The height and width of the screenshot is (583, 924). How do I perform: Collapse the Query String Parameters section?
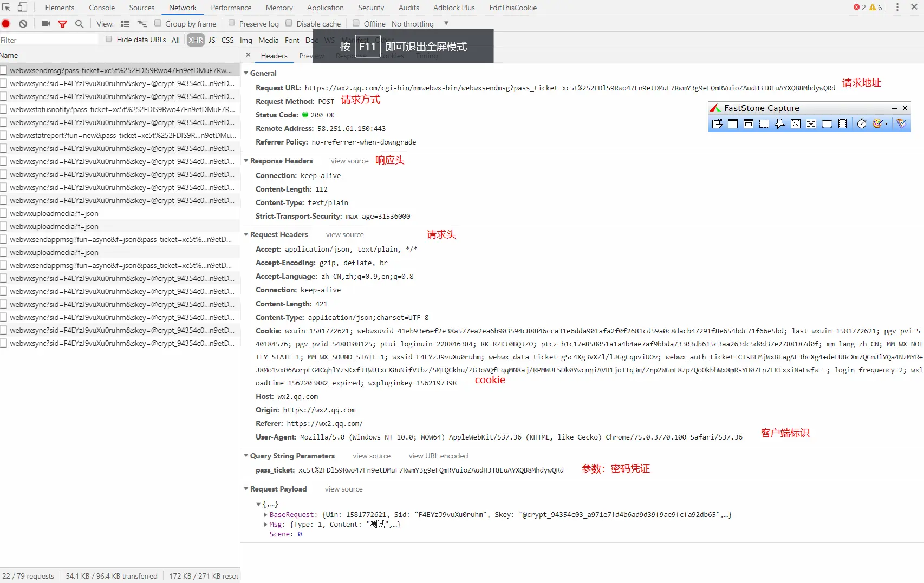(246, 456)
